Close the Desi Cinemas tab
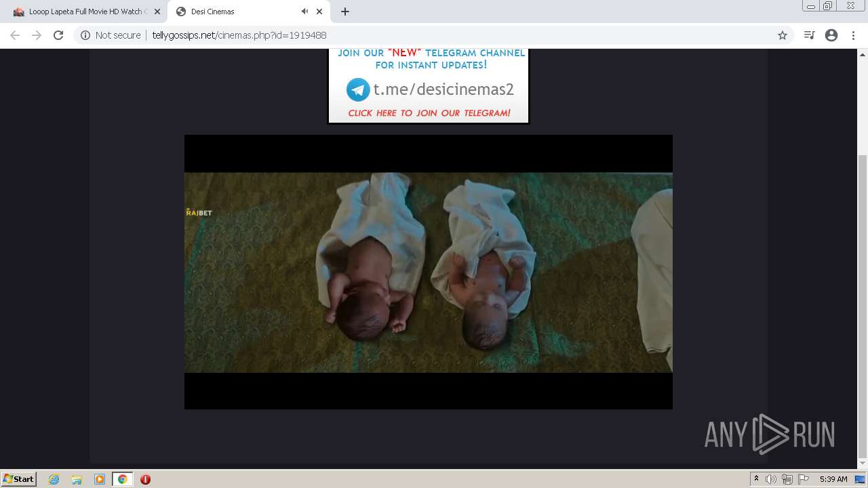The image size is (868, 488). pos(319,12)
